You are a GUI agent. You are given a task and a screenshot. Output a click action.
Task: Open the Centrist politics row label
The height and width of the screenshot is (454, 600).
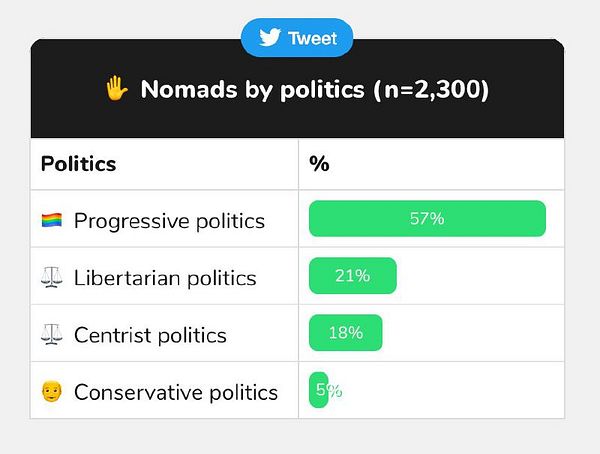point(150,335)
